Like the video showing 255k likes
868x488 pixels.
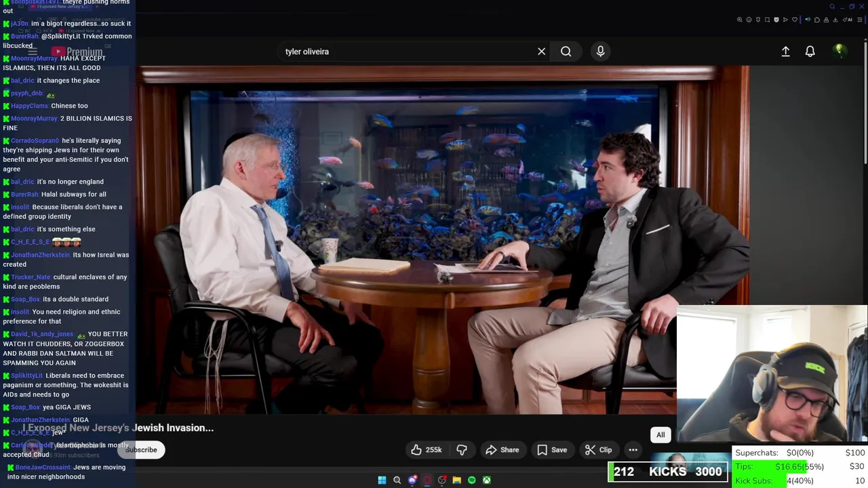click(x=426, y=450)
